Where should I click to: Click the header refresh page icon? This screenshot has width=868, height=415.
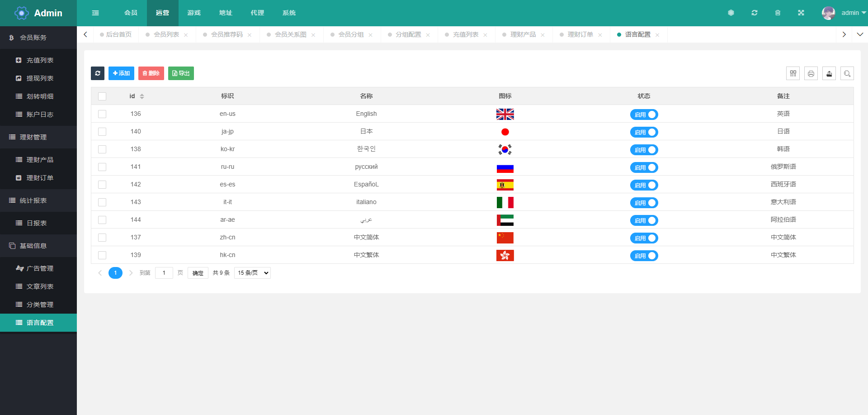click(x=755, y=13)
